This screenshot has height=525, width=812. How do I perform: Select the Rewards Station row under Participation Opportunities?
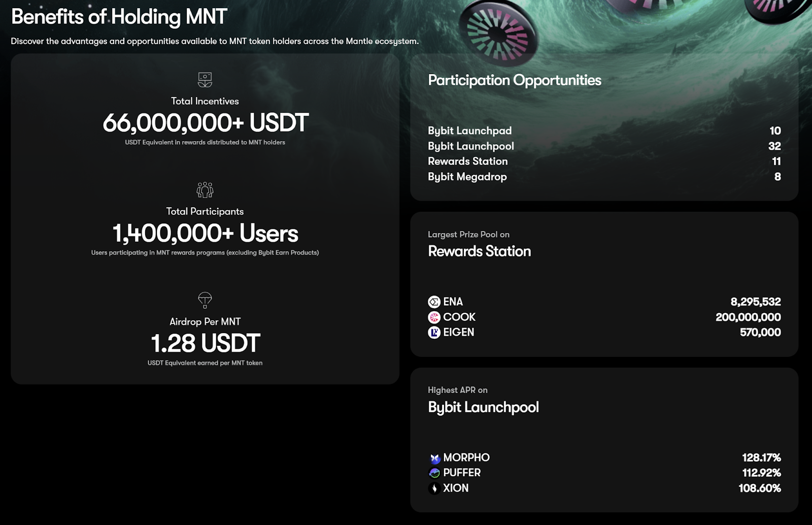coord(604,161)
